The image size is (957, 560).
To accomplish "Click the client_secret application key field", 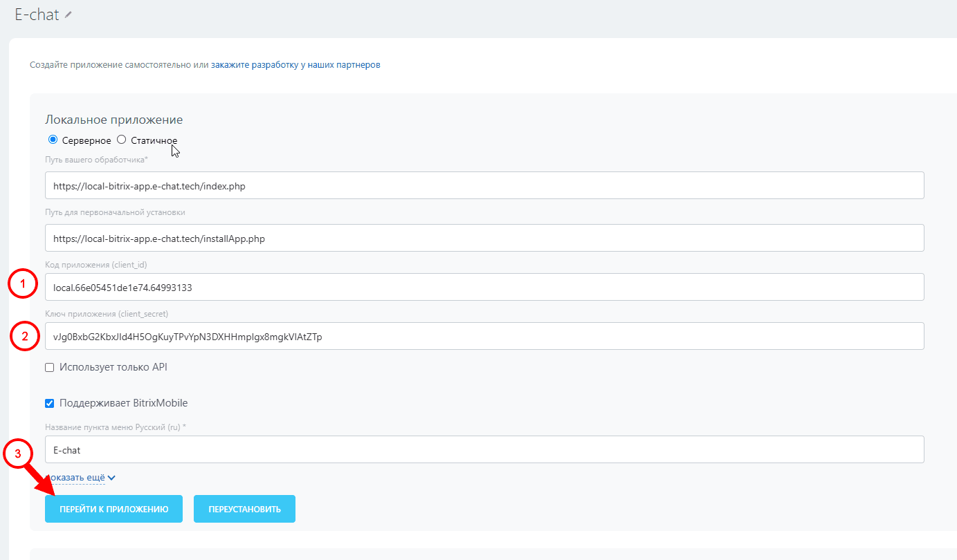I will pos(484,336).
